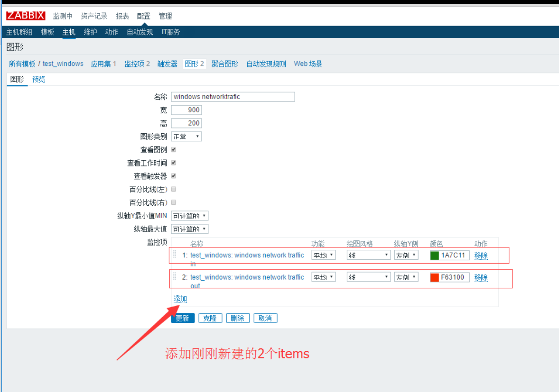Open the Web 场景 link

point(308,64)
